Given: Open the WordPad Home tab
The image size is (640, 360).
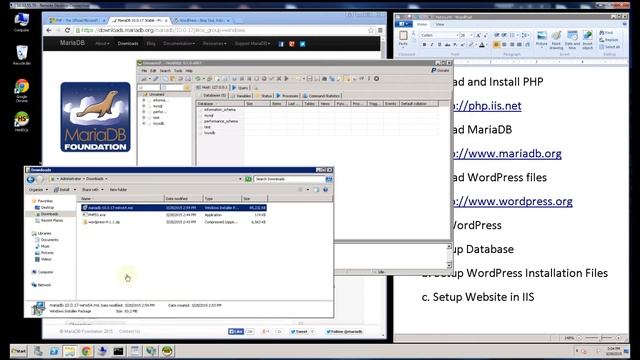Looking at the screenshot, I should click(422, 24).
